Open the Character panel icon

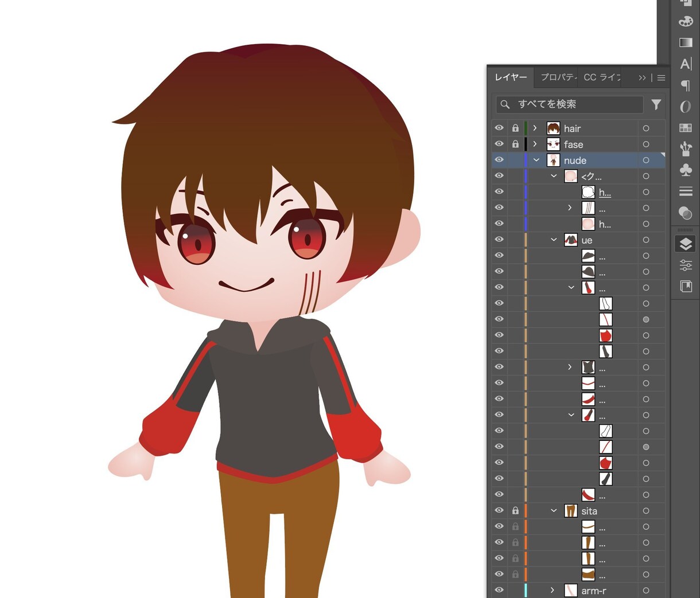tap(686, 64)
